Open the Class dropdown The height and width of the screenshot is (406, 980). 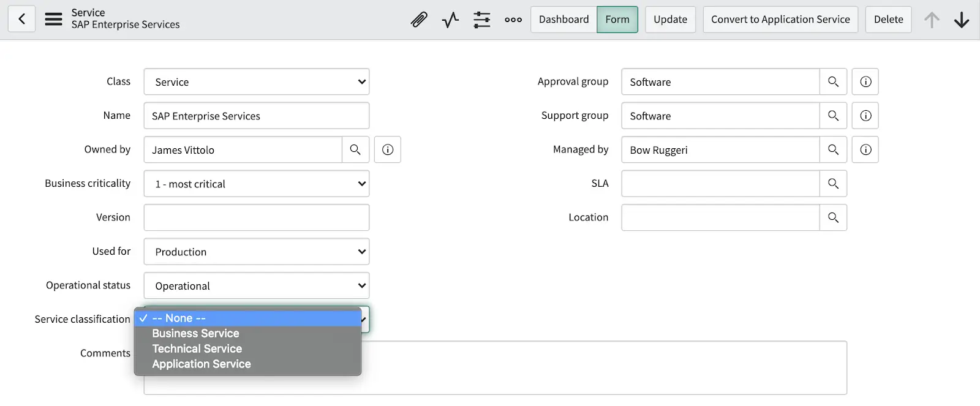point(257,81)
